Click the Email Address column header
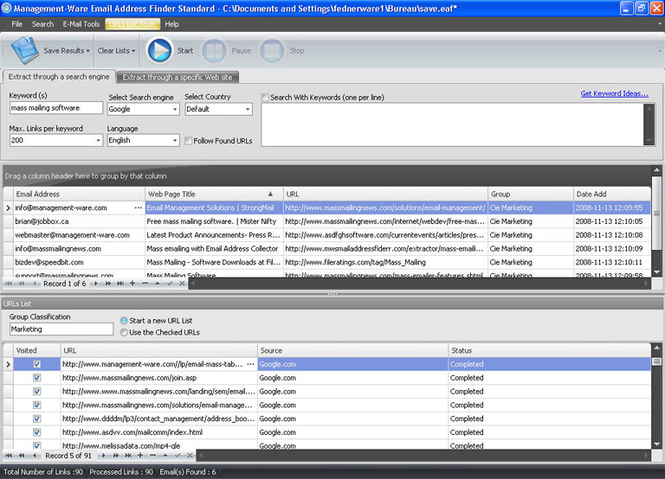 79,194
